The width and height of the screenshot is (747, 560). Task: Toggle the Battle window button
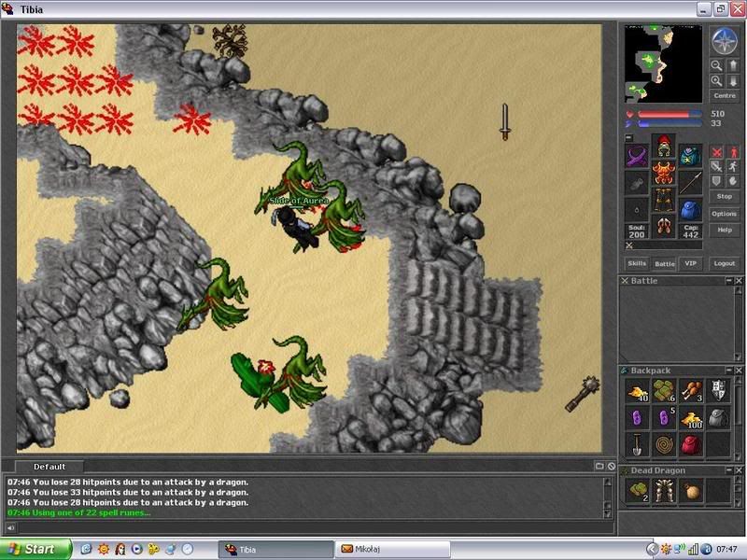(665, 263)
